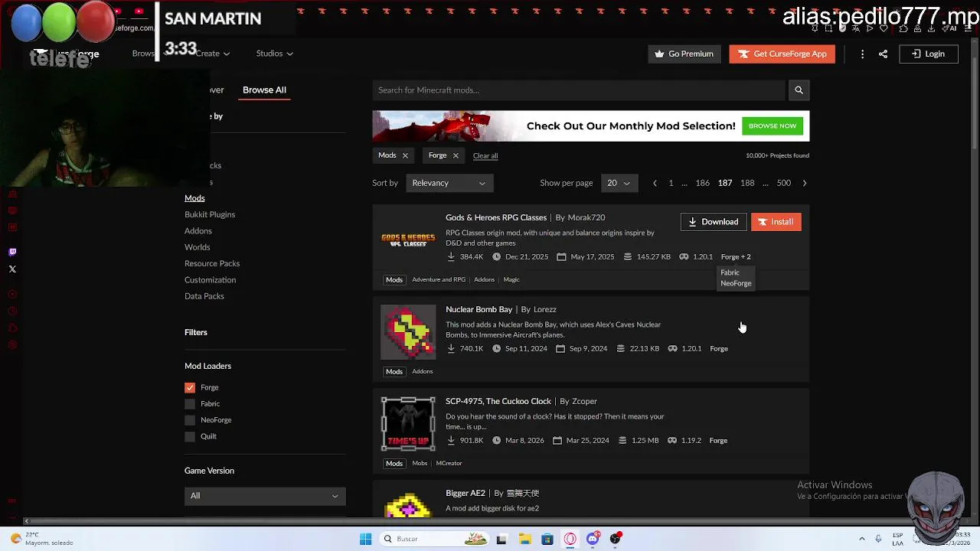
Task: Click Get CurseForge App button
Action: pyautogui.click(x=782, y=54)
